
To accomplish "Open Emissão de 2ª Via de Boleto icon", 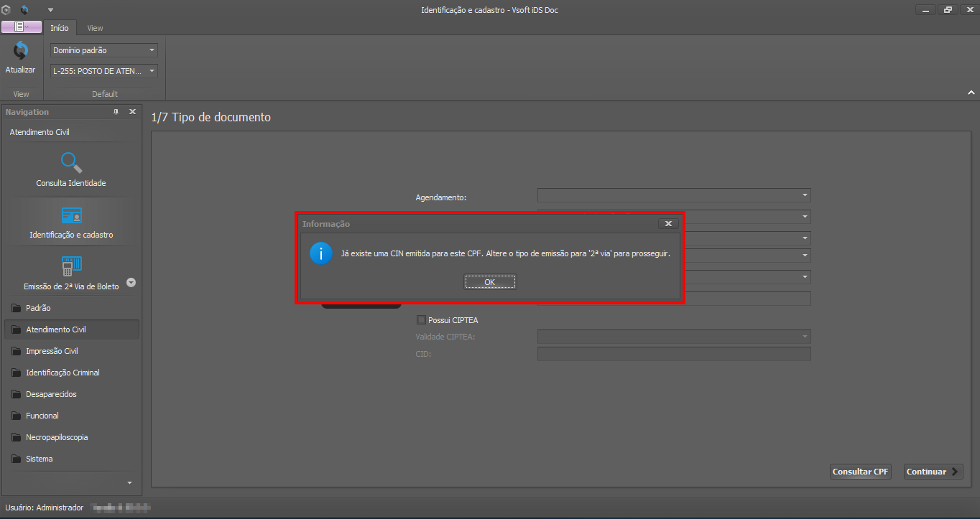I will click(71, 266).
